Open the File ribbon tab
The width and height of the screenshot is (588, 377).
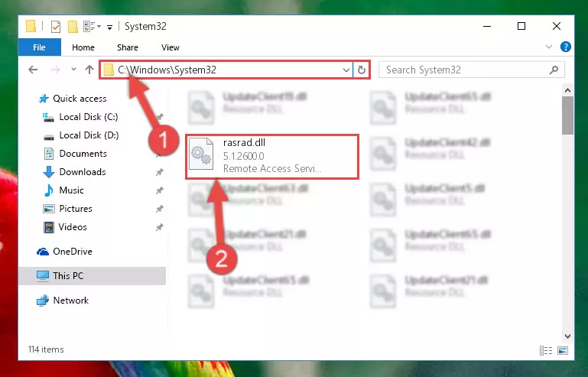tap(39, 47)
